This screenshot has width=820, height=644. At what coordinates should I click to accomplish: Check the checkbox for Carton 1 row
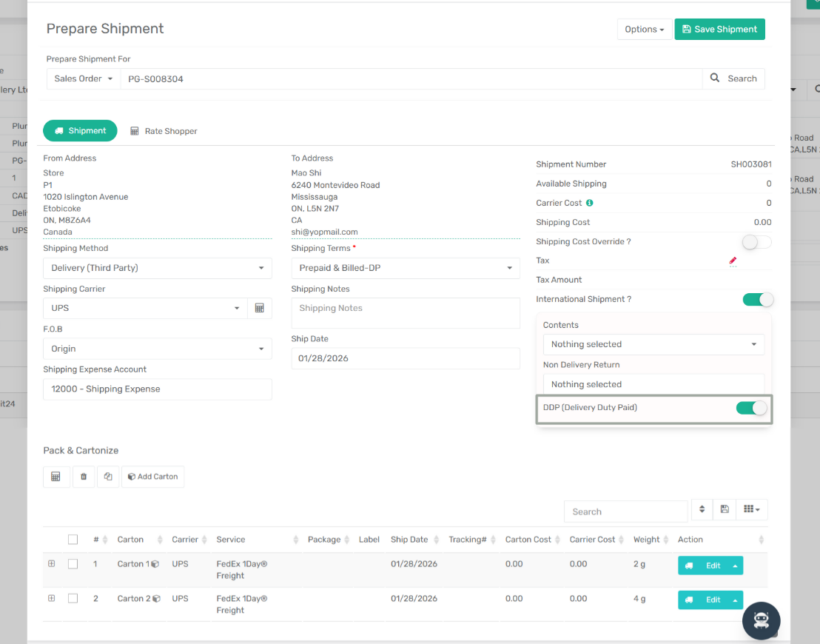(73, 564)
